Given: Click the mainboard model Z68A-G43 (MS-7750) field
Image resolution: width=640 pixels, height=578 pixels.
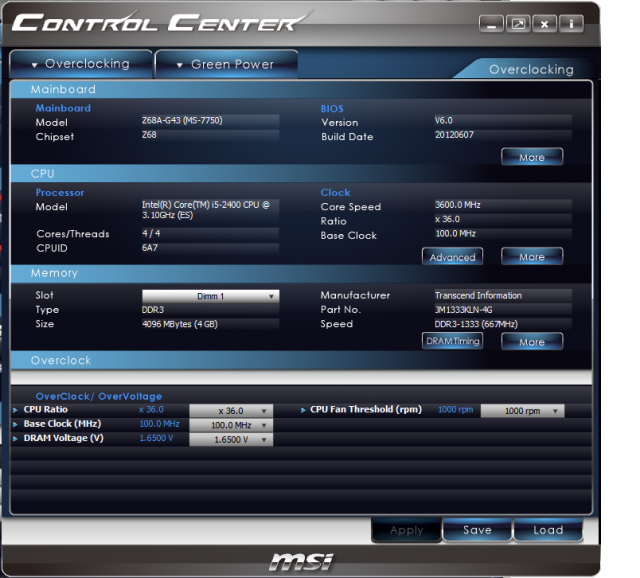Looking at the screenshot, I should 211,121.
